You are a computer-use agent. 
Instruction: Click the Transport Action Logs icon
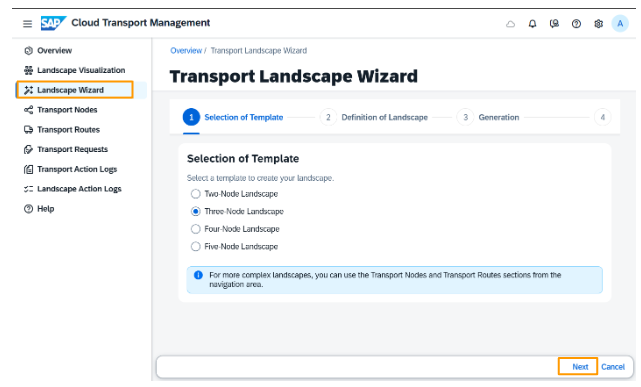click(28, 169)
